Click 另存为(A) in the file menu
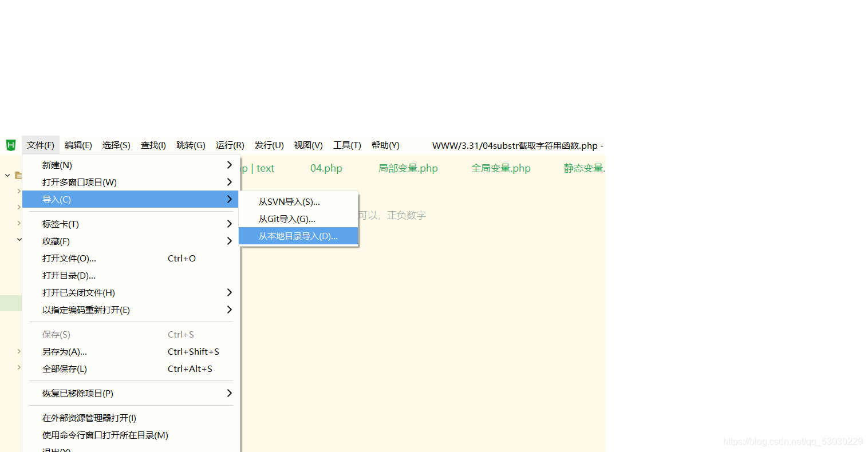Viewport: 868px width, 452px height. (64, 351)
